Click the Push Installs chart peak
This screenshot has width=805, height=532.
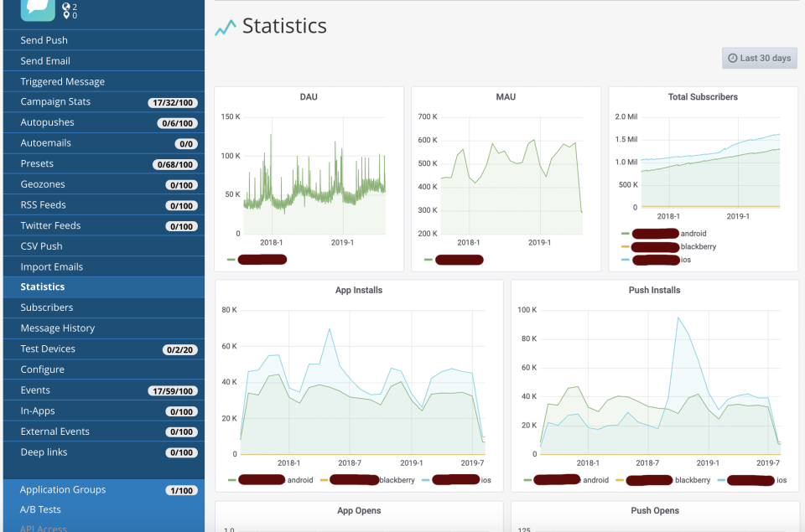point(678,318)
